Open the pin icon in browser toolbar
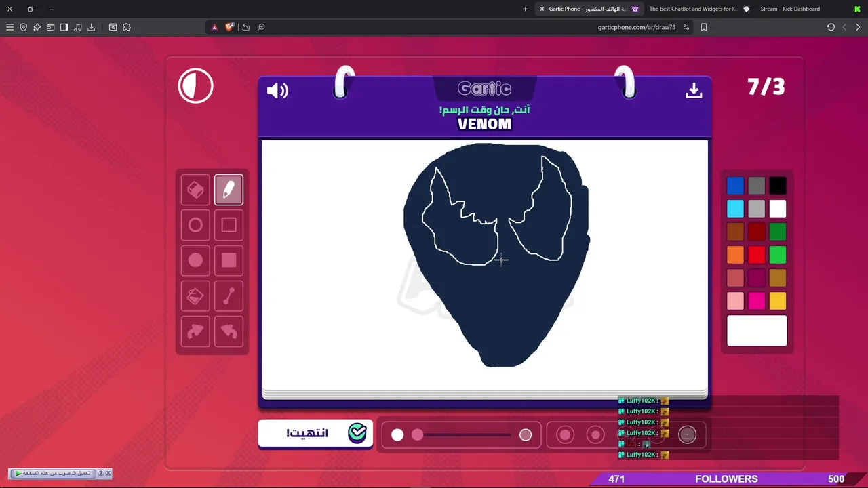Image resolution: width=868 pixels, height=488 pixels. tap(37, 27)
